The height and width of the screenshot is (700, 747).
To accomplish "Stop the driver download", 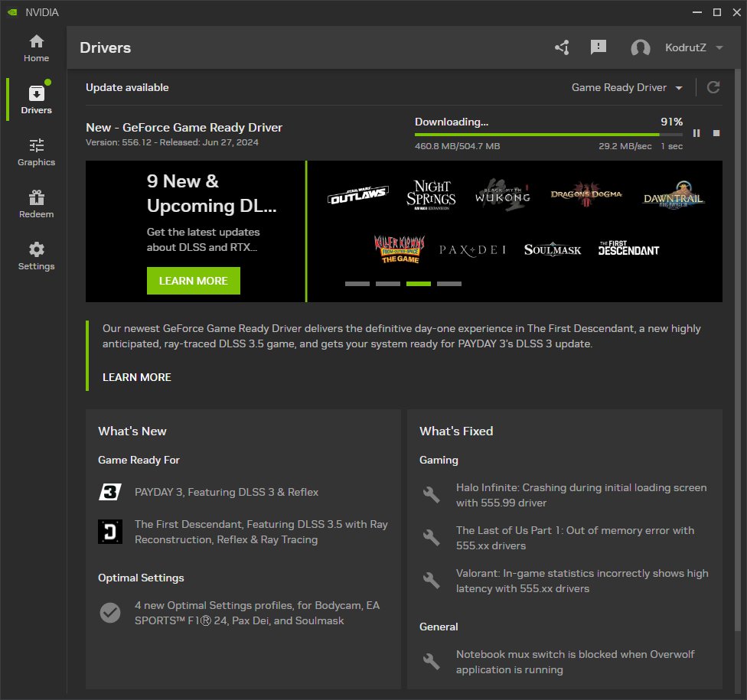I will 716,133.
